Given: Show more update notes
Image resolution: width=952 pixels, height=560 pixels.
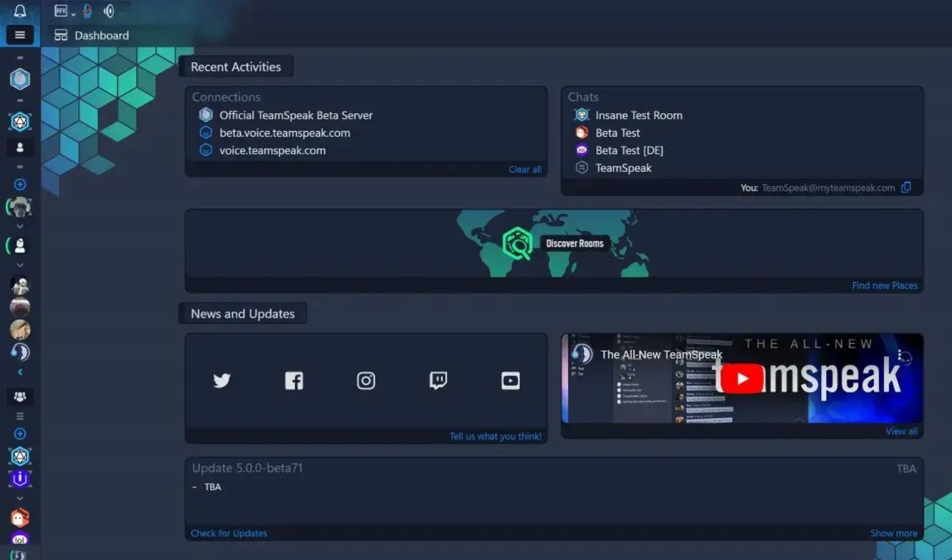Looking at the screenshot, I should point(894,533).
